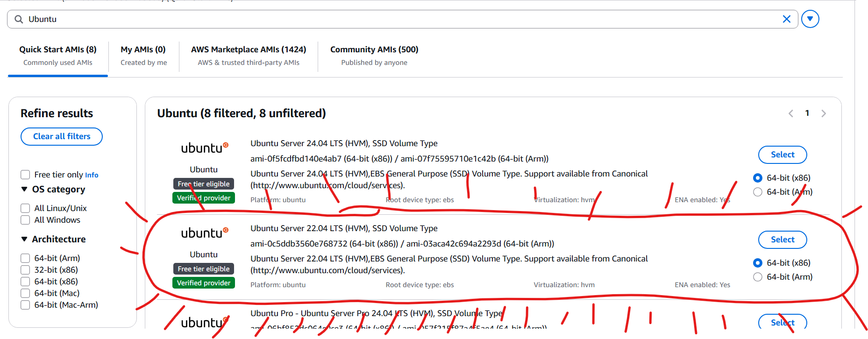Viewport: 868px width, 339px height.
Task: Select the Ubuntu Server 22.04 AMI
Action: click(x=782, y=240)
